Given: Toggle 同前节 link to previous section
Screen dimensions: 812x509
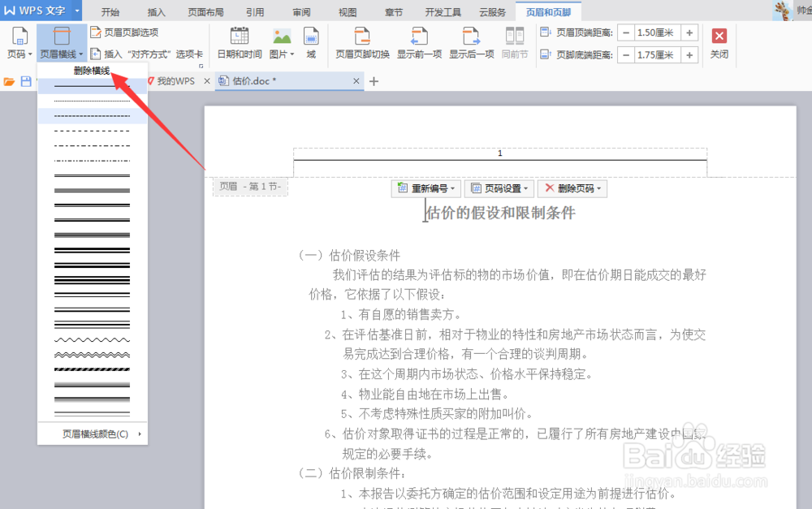Looking at the screenshot, I should [514, 42].
